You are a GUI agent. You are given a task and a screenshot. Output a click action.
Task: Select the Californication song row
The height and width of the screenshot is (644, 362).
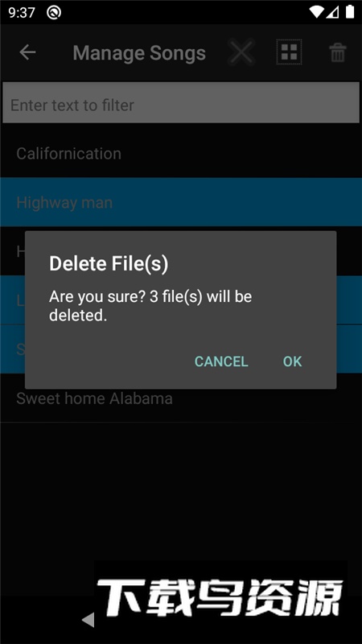(x=181, y=153)
